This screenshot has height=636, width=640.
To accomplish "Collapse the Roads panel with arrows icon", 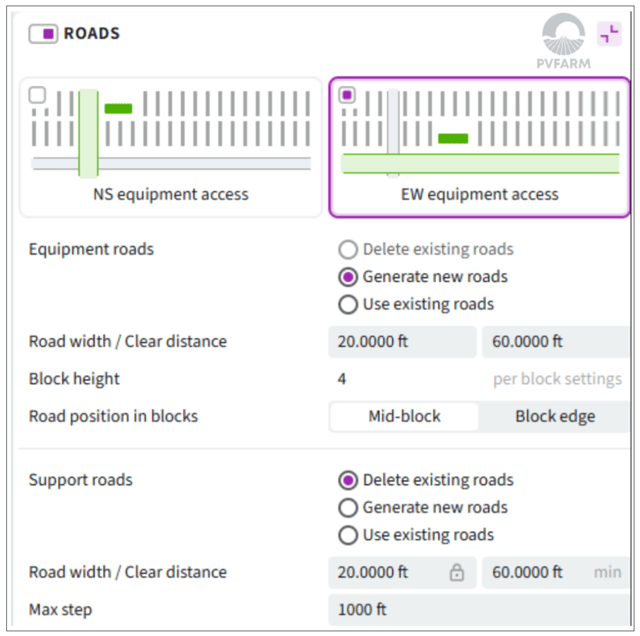I will 609,34.
